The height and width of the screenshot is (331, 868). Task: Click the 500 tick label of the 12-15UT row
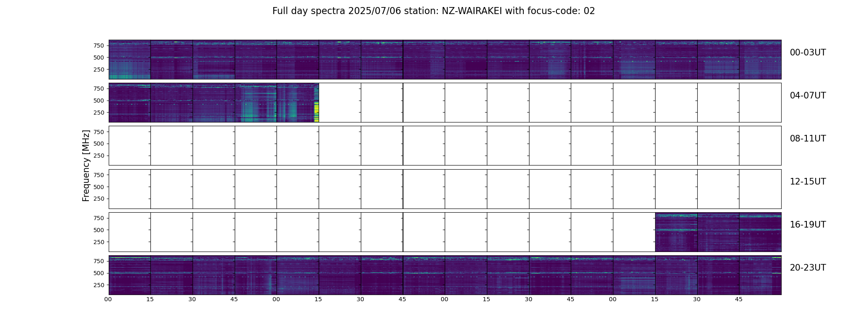(x=99, y=187)
